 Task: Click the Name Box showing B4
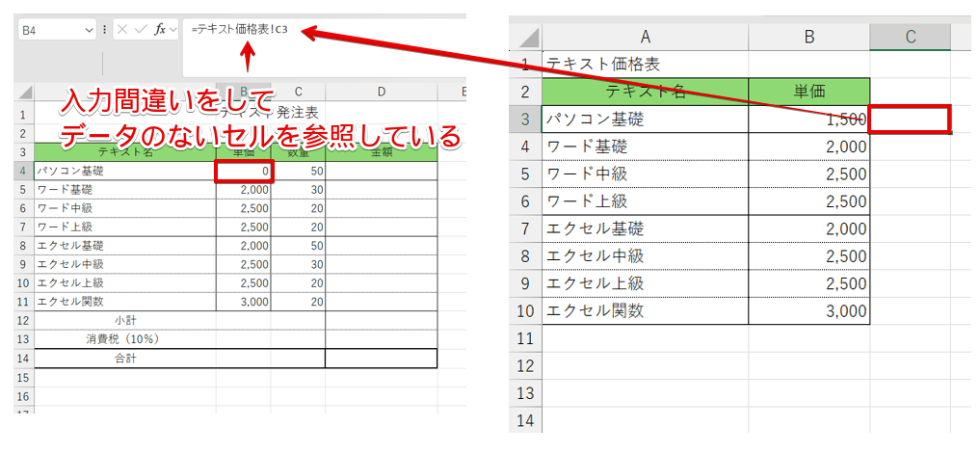(x=56, y=29)
